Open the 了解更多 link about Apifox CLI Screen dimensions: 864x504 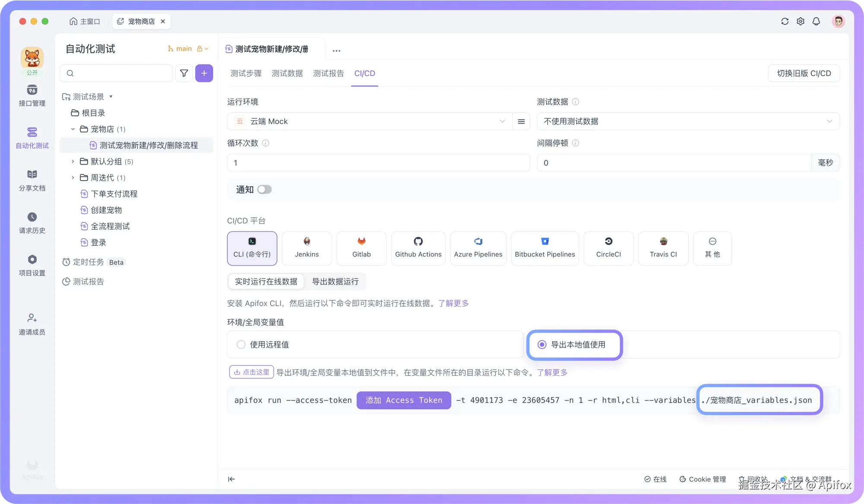coord(453,303)
